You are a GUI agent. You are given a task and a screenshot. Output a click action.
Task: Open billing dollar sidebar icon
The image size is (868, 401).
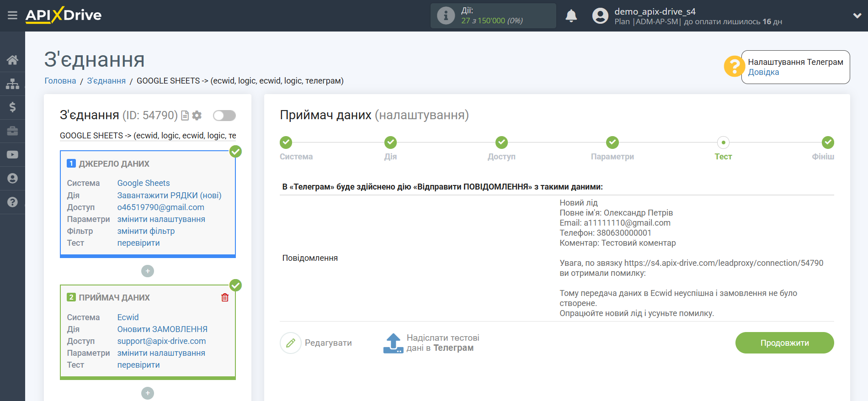[x=12, y=107]
